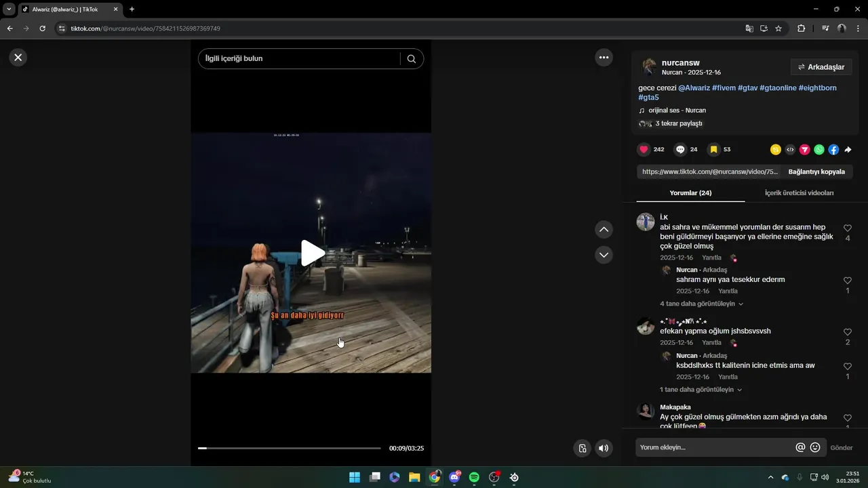Go to next video with down arrow

(604, 255)
